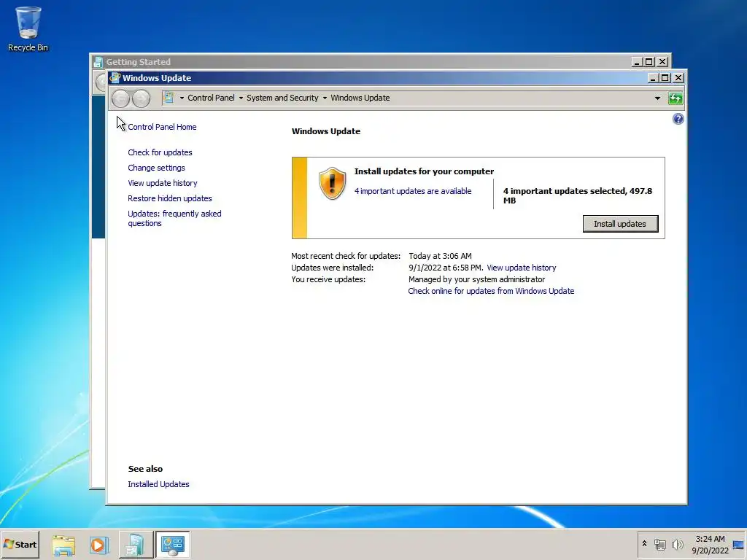Open View update history beside install date
The height and width of the screenshot is (560, 747).
point(521,268)
